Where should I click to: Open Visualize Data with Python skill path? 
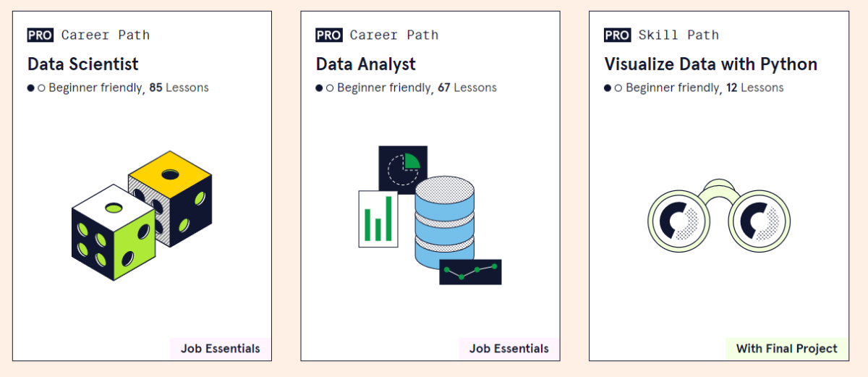[710, 64]
